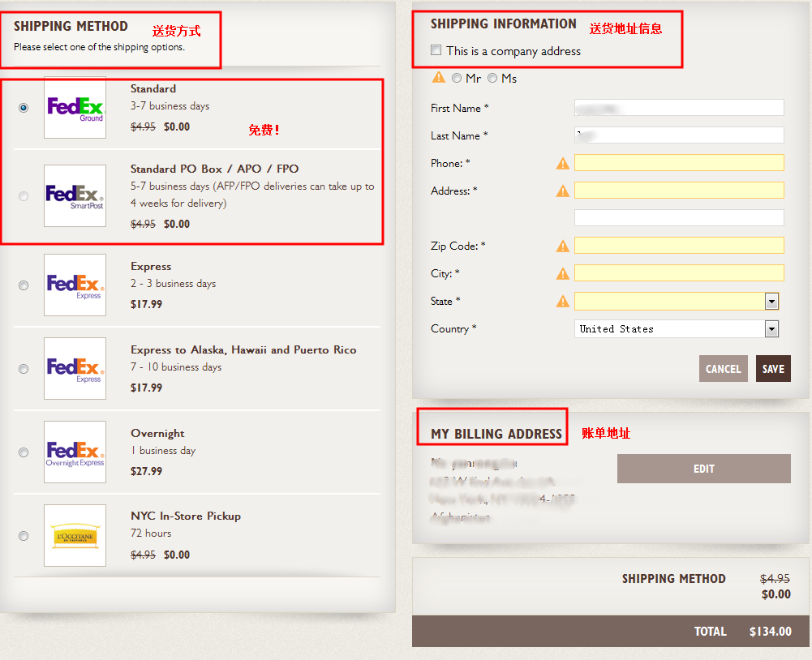Click the L'Occitane in-store pickup logo

click(75, 535)
